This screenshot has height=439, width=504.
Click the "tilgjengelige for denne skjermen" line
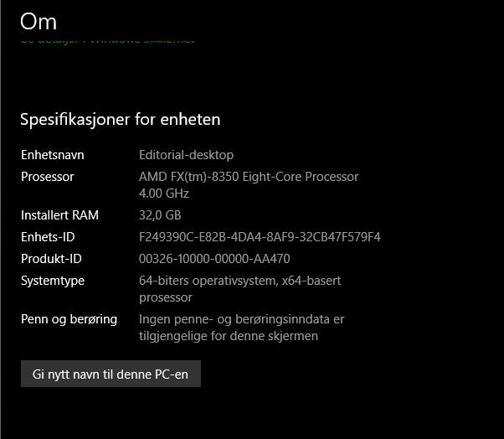[229, 337]
